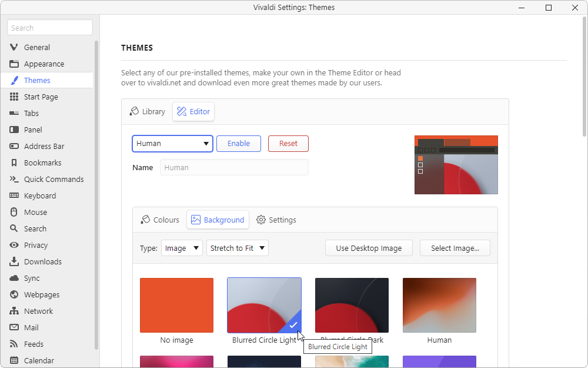Select the Blurred Circle Dark background thumbnail

352,305
